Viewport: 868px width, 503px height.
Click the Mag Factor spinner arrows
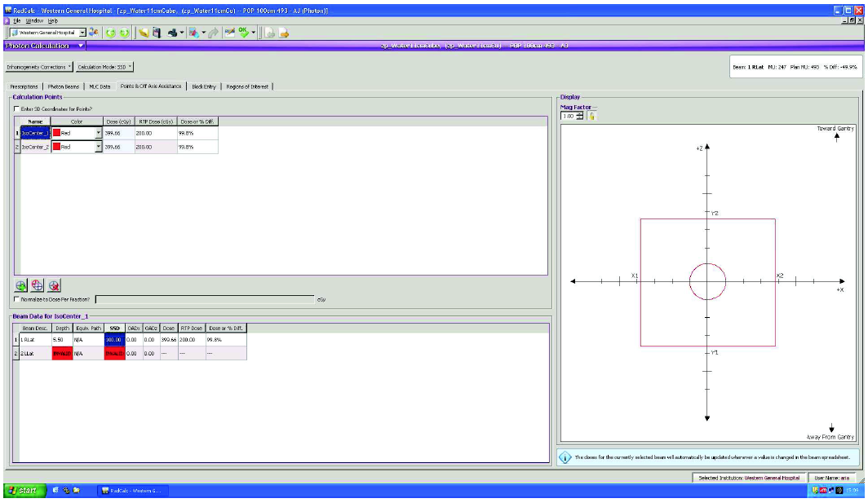click(x=579, y=117)
